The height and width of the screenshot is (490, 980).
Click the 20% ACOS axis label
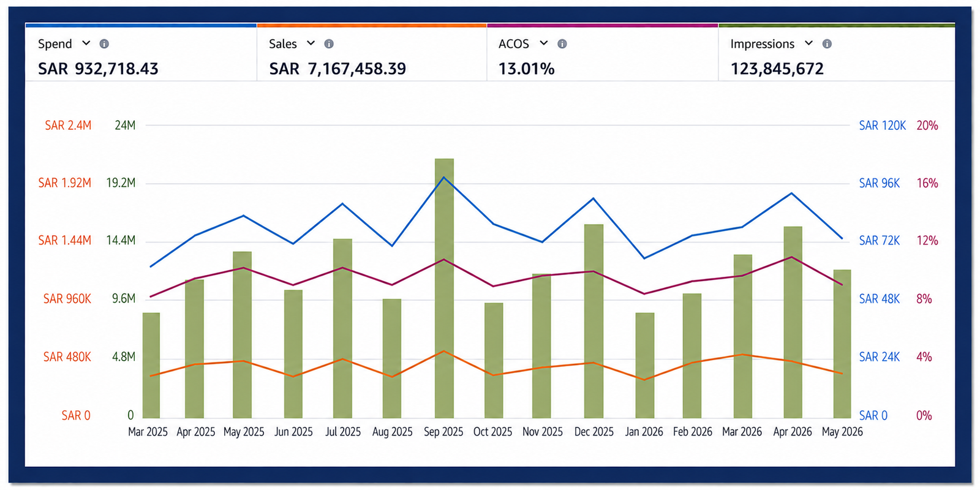click(x=927, y=126)
